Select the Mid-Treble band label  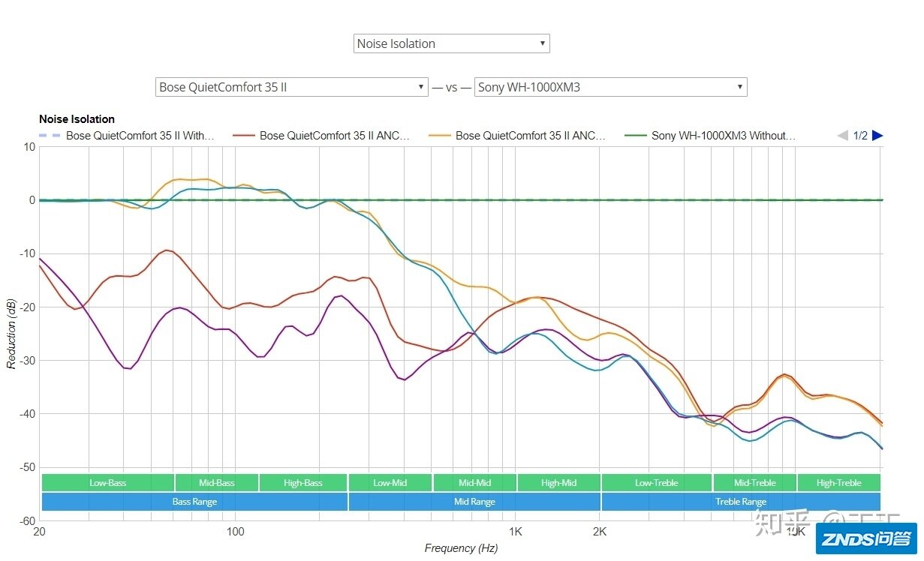(755, 483)
